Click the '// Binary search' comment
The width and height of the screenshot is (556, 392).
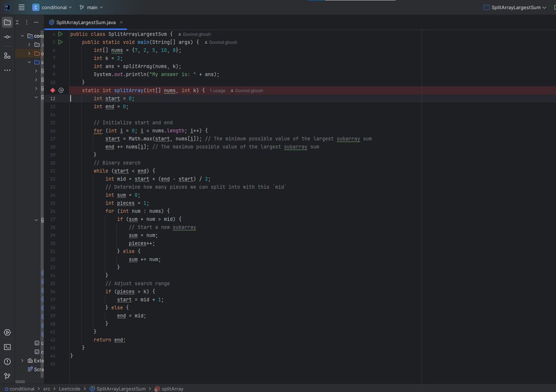coord(117,163)
